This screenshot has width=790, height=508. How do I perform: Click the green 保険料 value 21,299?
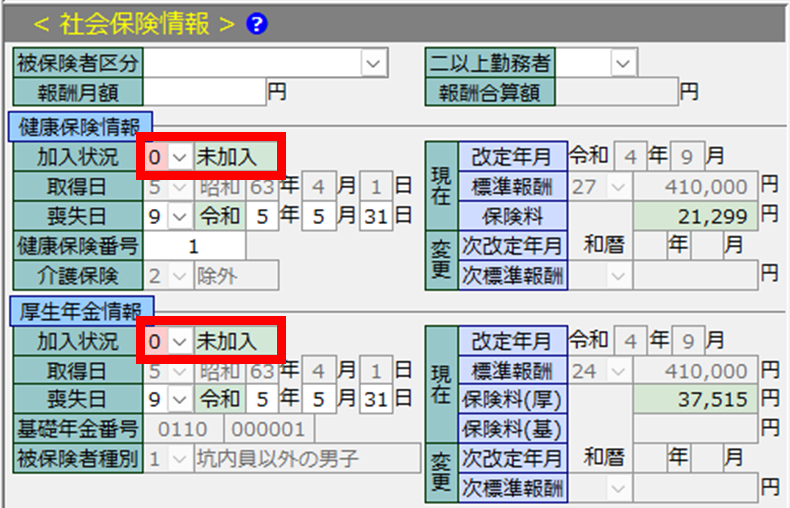coord(695,215)
